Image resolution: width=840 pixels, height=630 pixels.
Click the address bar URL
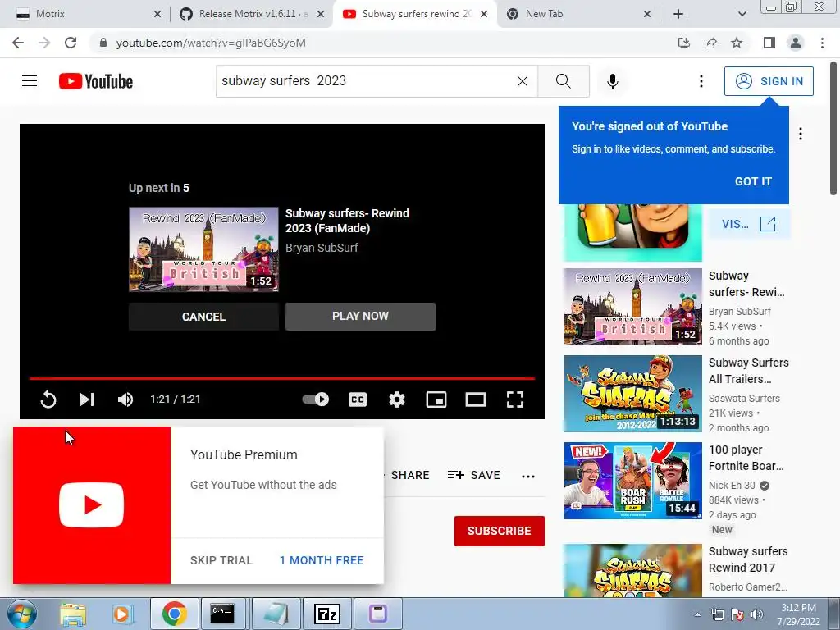(211, 43)
